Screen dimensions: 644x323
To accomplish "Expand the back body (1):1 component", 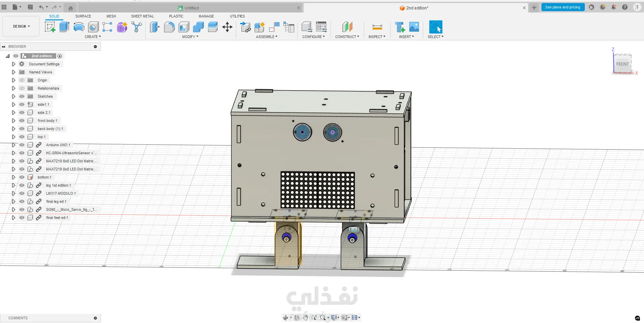I will [13, 129].
